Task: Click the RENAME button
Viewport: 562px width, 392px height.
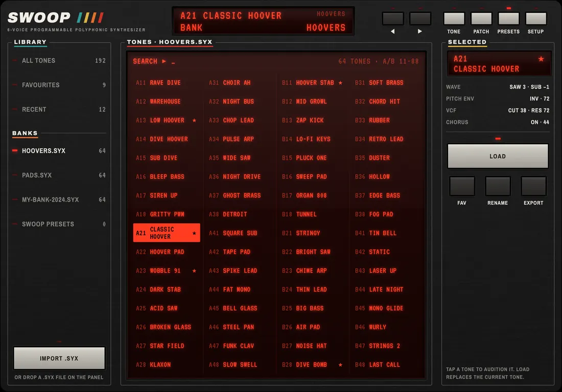Action: coord(498,186)
